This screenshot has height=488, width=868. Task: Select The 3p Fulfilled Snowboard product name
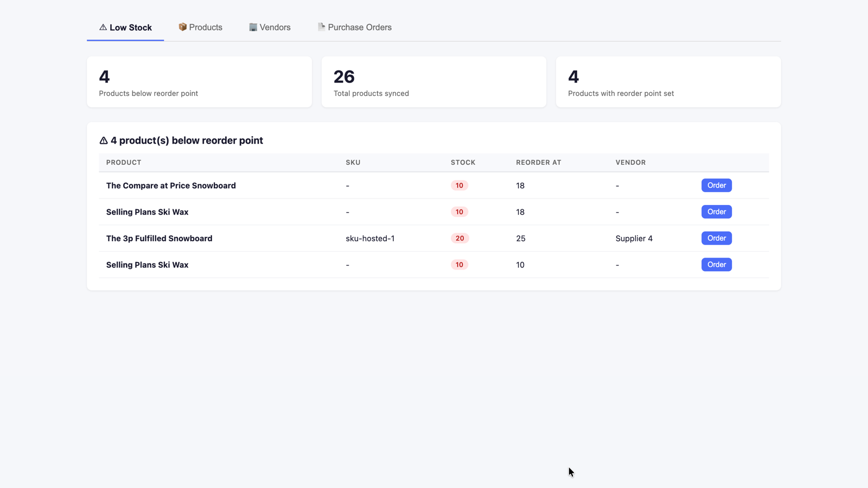(159, 239)
